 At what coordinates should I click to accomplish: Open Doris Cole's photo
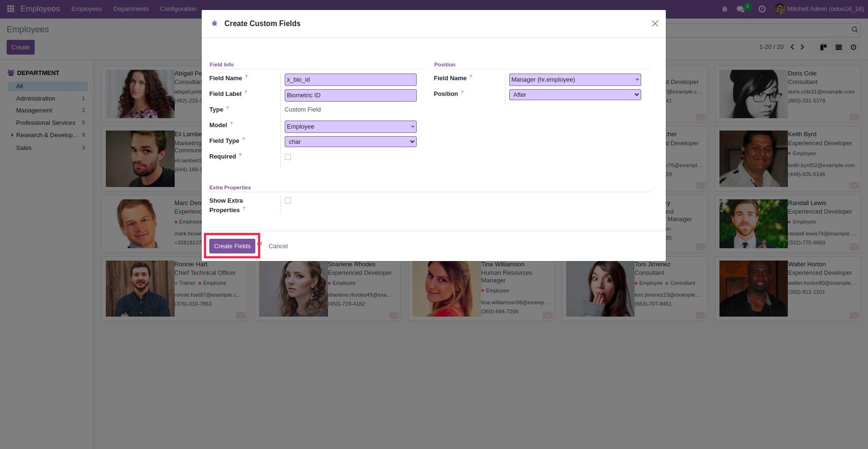click(x=753, y=94)
